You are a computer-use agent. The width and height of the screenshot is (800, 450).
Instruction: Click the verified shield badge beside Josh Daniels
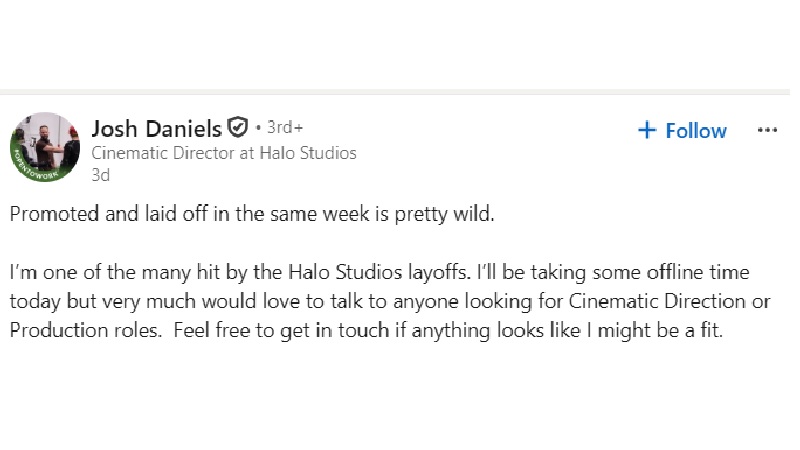click(x=237, y=127)
